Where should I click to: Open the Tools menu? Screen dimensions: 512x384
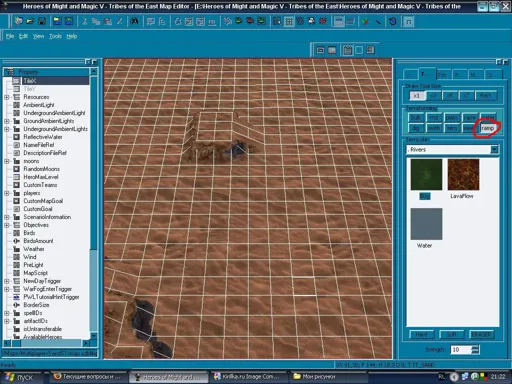pos(55,36)
